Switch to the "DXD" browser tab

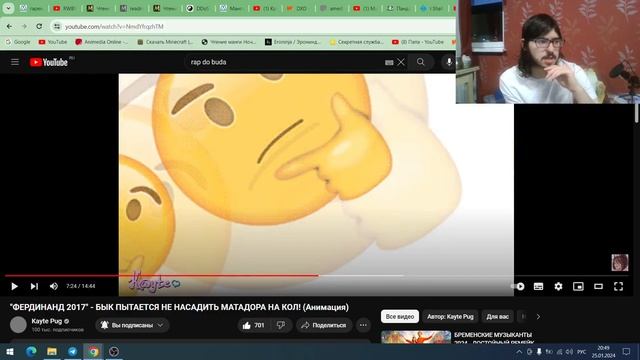297,8
